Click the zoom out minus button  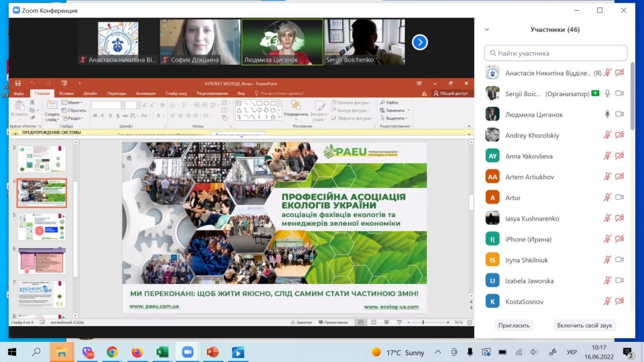pos(409,322)
